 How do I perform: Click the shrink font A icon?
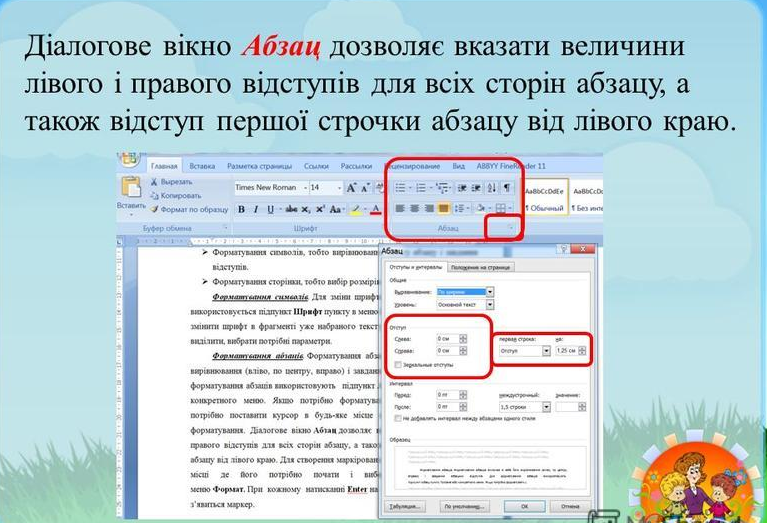[365, 188]
